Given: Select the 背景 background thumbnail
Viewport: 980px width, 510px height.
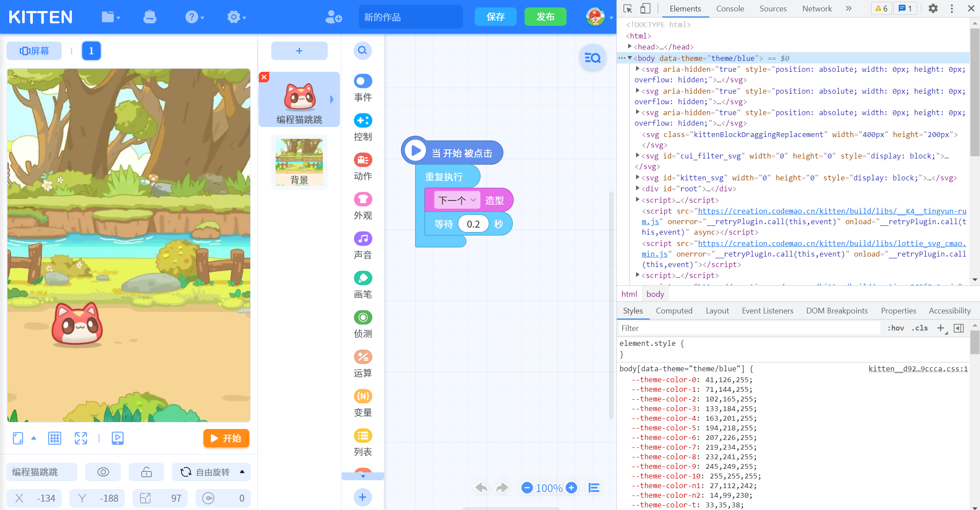Looking at the screenshot, I should click(299, 162).
